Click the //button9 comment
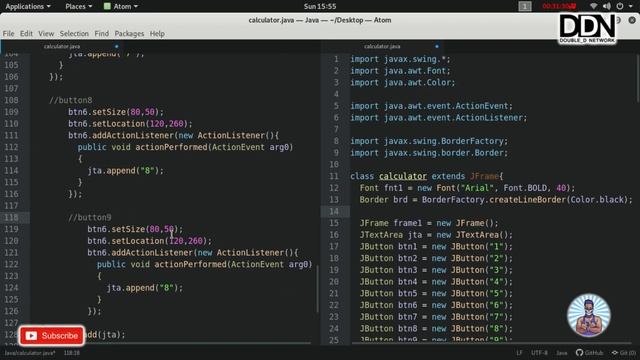Image resolution: width=640 pixels, height=360 pixels. click(90, 217)
